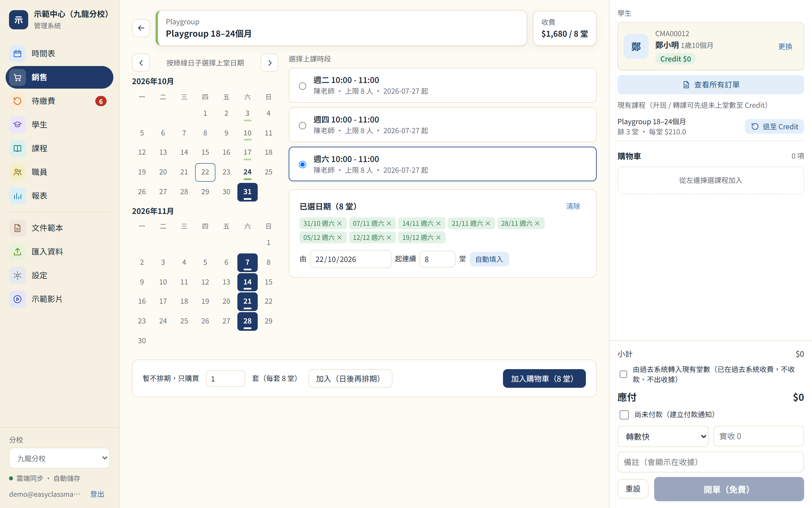Click the 職員 staff people icon
Viewport: 812px width, 508px height.
[17, 172]
